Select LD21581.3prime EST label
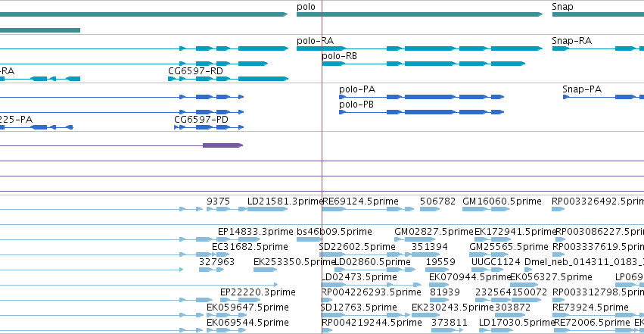Viewport: 644px width, 334px height. click(285, 201)
